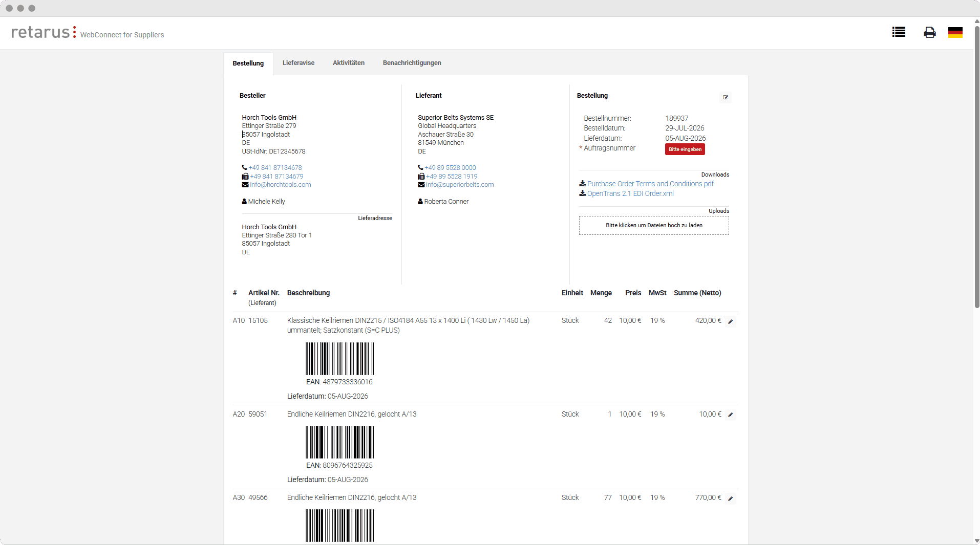
Task: Print the order with the printer icon
Action: pos(929,32)
